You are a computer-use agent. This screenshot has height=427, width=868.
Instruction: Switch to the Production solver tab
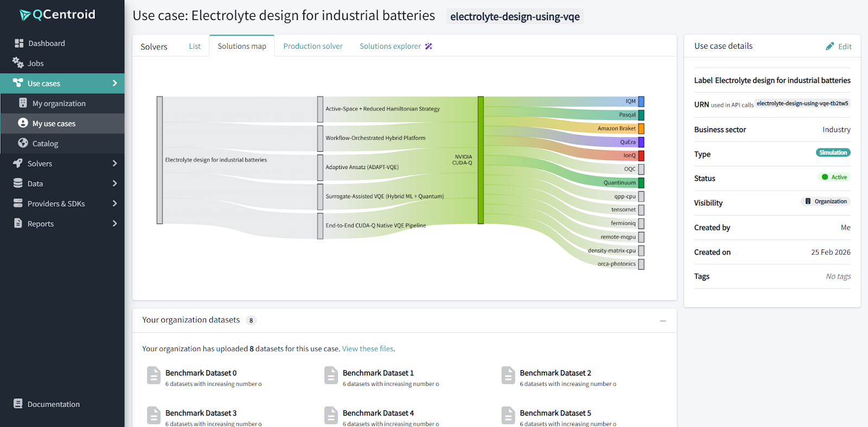[312, 46]
